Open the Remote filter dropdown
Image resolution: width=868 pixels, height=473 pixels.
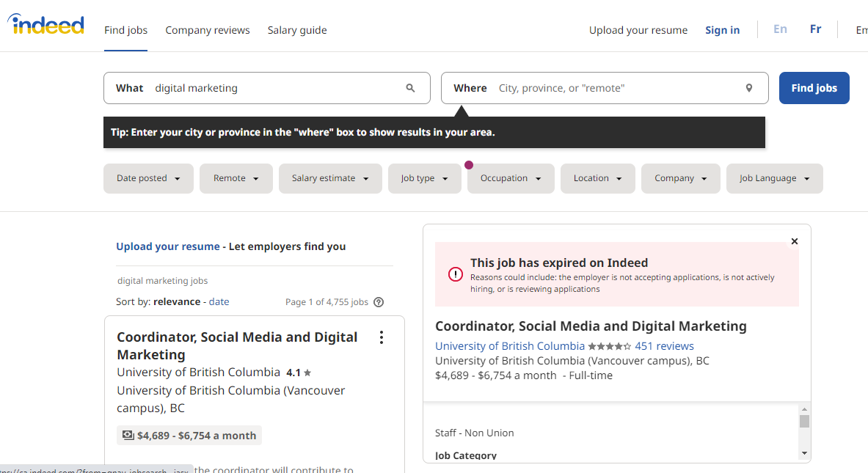(x=236, y=178)
